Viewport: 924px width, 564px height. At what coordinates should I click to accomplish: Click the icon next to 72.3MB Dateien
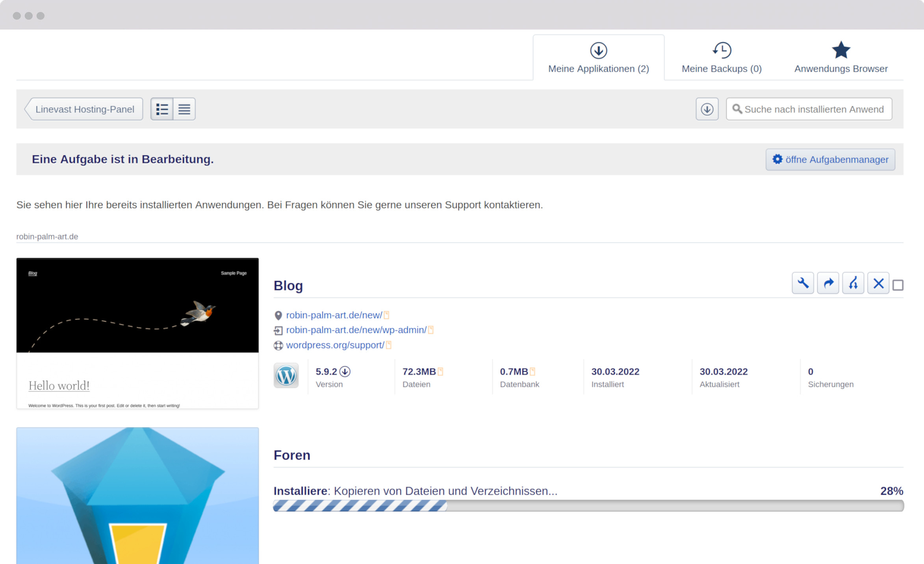point(440,372)
